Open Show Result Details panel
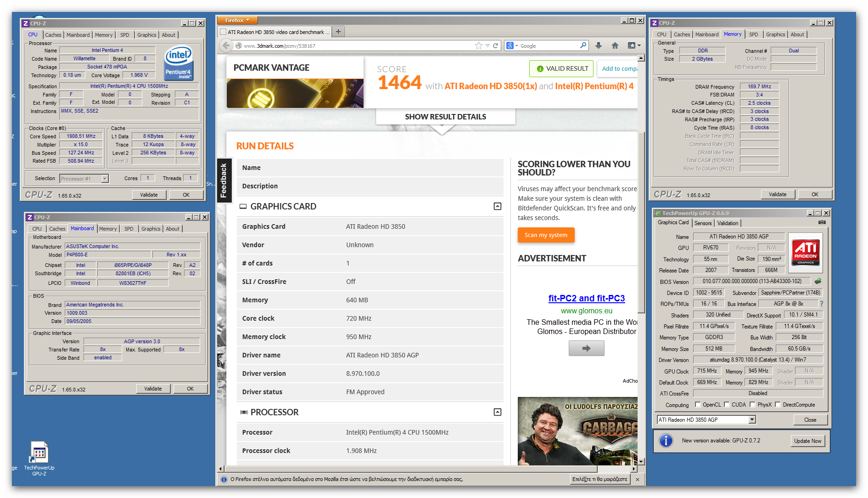The width and height of the screenshot is (868, 498). pyautogui.click(x=445, y=117)
